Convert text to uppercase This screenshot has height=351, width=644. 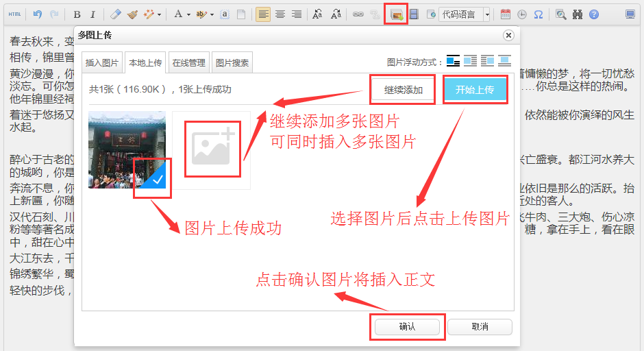(317, 14)
